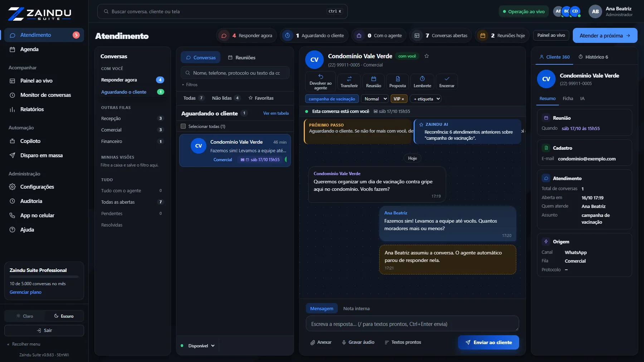Click the CD team member avatar

pos(575,11)
